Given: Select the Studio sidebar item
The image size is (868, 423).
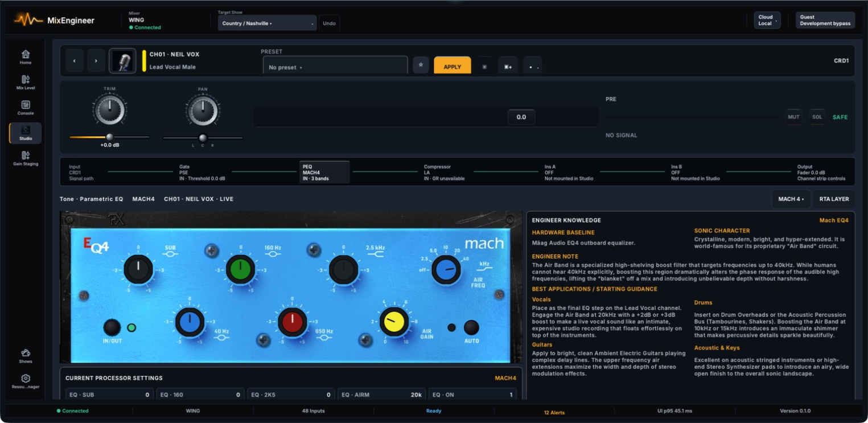Looking at the screenshot, I should tap(26, 133).
